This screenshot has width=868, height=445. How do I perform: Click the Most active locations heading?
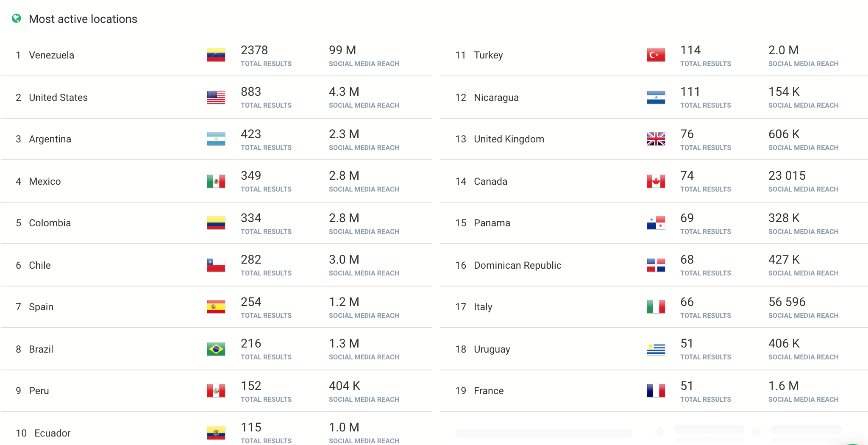(x=83, y=19)
